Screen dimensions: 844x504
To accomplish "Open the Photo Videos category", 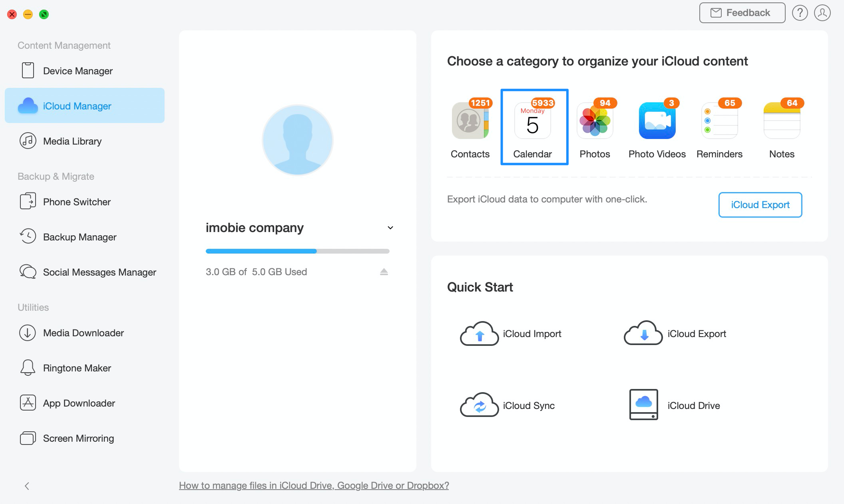I will [x=657, y=121].
